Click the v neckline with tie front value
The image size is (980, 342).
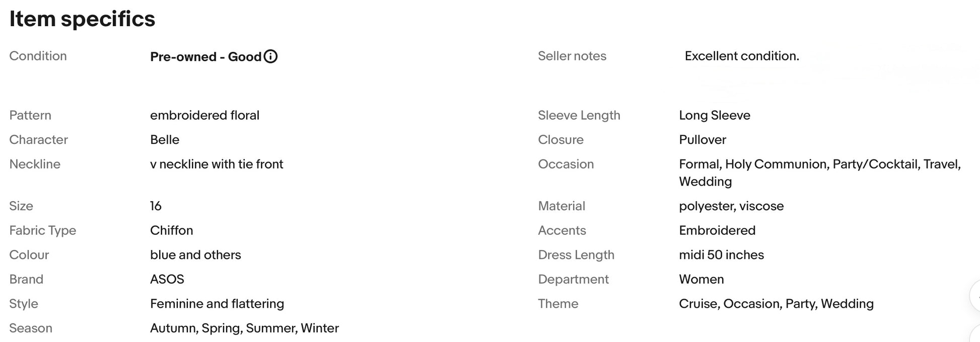click(x=217, y=164)
